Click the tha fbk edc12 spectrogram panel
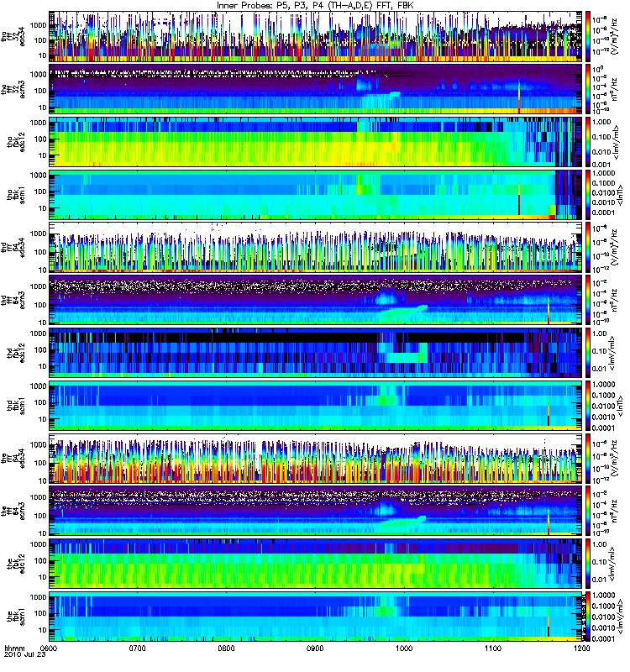The height and width of the screenshot is (672, 630). point(315,142)
